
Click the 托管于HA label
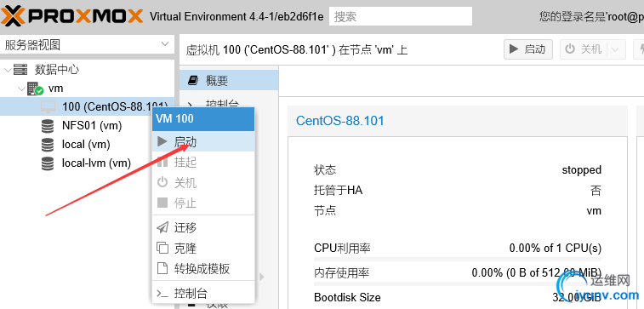click(339, 190)
